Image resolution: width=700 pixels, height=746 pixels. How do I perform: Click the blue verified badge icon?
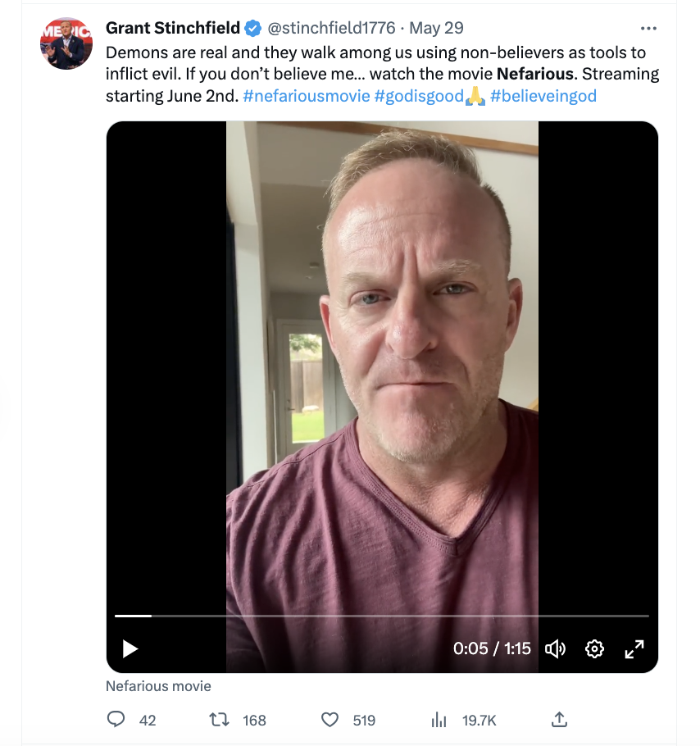[x=253, y=28]
